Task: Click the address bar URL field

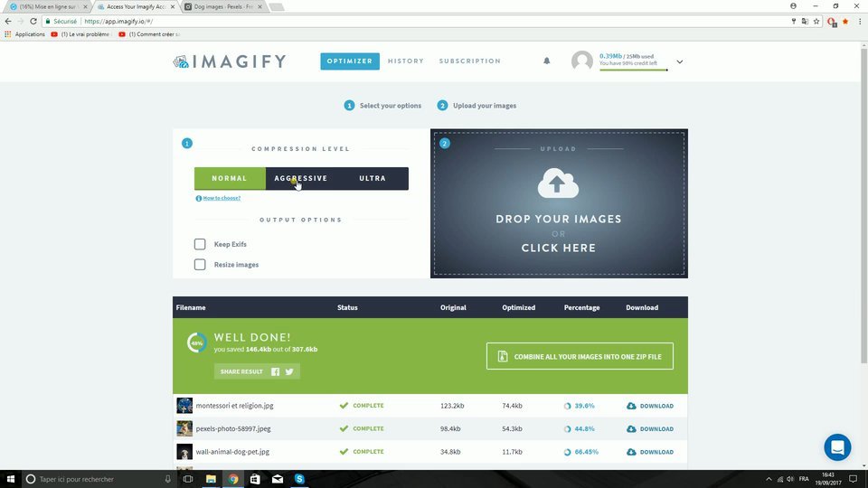Action: tap(432, 21)
